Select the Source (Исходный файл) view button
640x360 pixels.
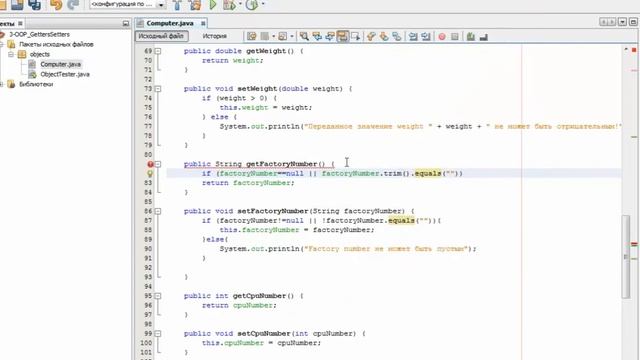161,36
